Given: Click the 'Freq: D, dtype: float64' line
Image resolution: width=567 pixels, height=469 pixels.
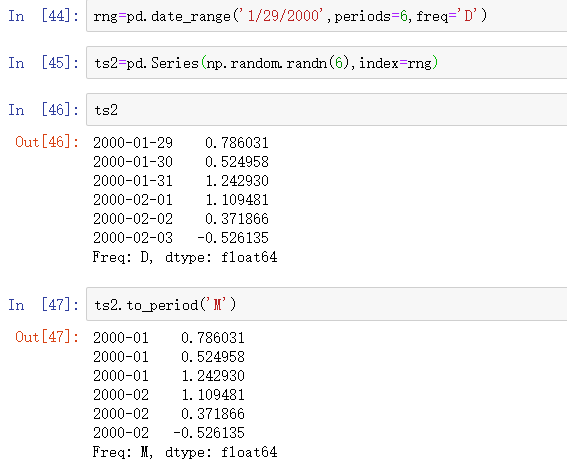Looking at the screenshot, I should coord(185,257).
